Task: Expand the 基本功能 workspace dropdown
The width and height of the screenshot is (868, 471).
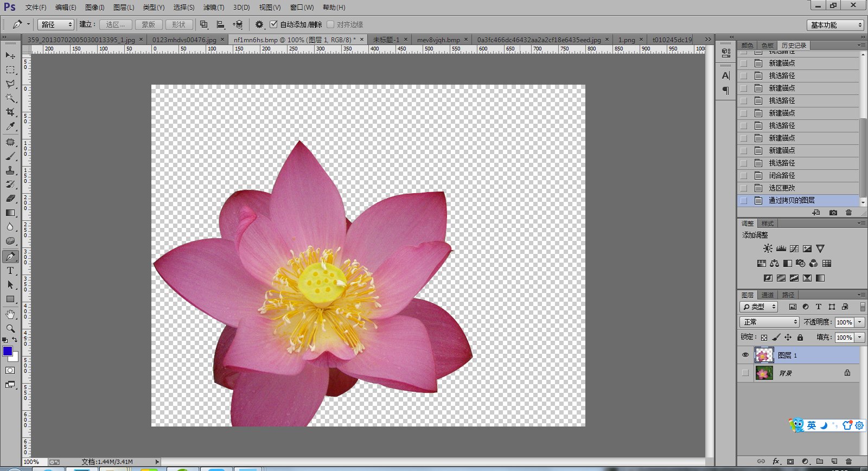Action: pos(835,25)
